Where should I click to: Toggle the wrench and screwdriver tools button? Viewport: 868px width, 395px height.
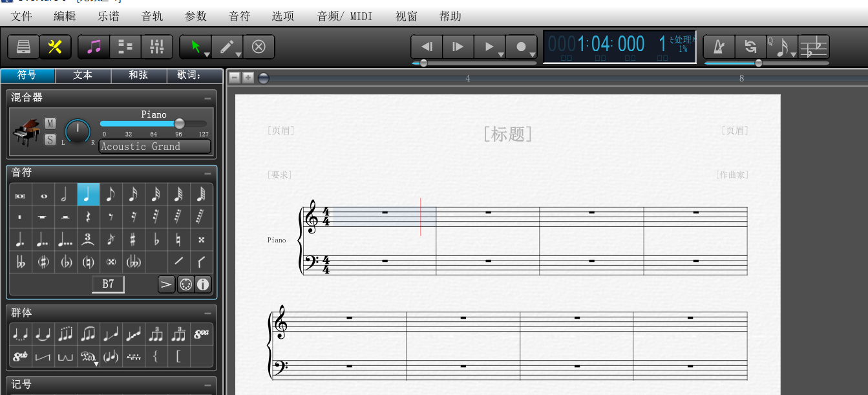[x=56, y=47]
